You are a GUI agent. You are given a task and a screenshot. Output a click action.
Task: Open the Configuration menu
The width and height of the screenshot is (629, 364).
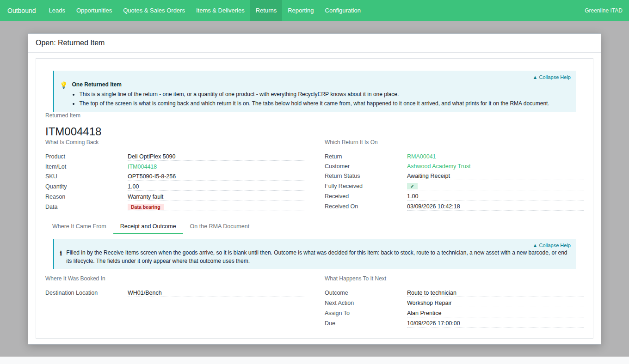(343, 11)
